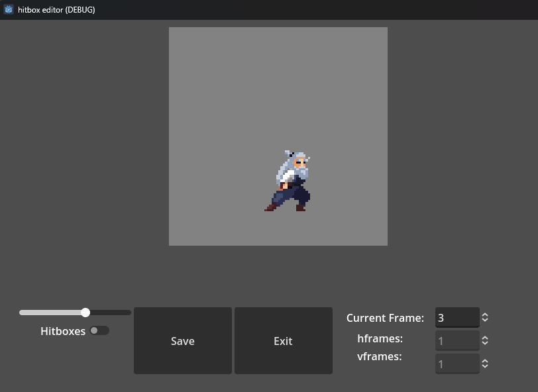Decrease vframes with down arrow
This screenshot has width=538, height=392.
tap(485, 366)
